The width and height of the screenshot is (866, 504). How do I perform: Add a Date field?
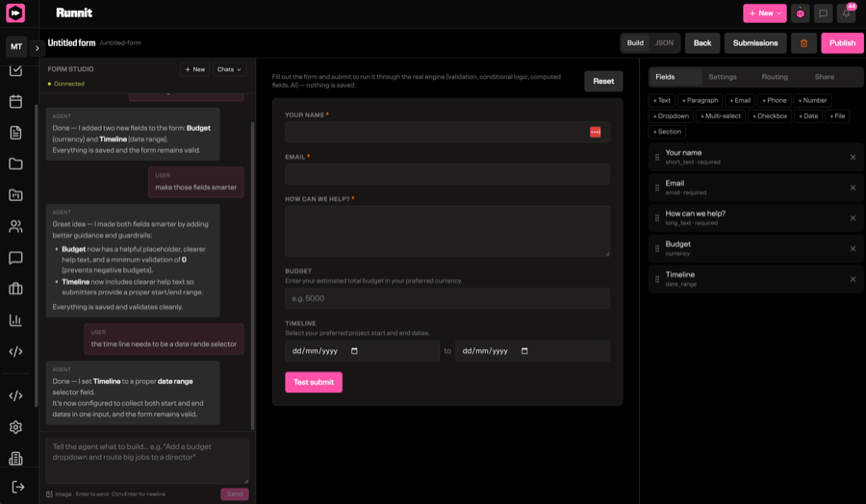pyautogui.click(x=808, y=116)
